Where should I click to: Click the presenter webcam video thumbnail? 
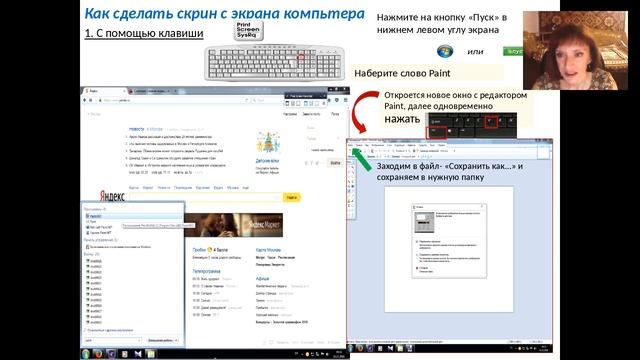pos(576,50)
